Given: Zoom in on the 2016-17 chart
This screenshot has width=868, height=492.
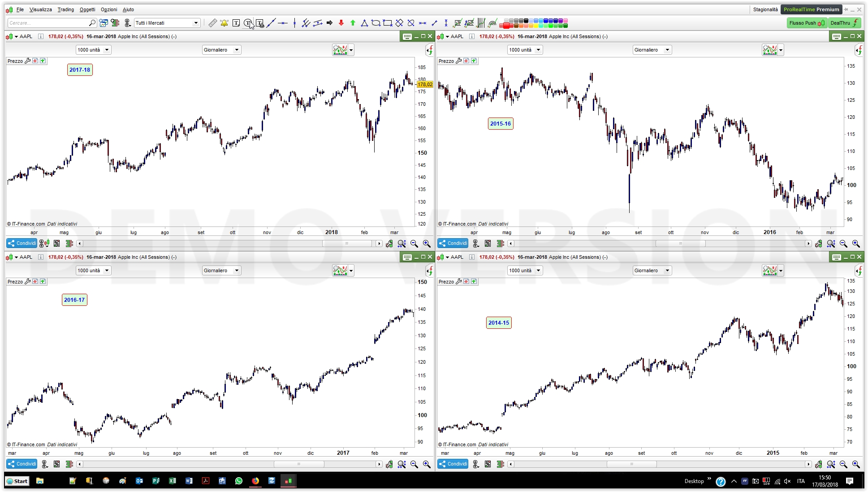Looking at the screenshot, I should click(427, 464).
